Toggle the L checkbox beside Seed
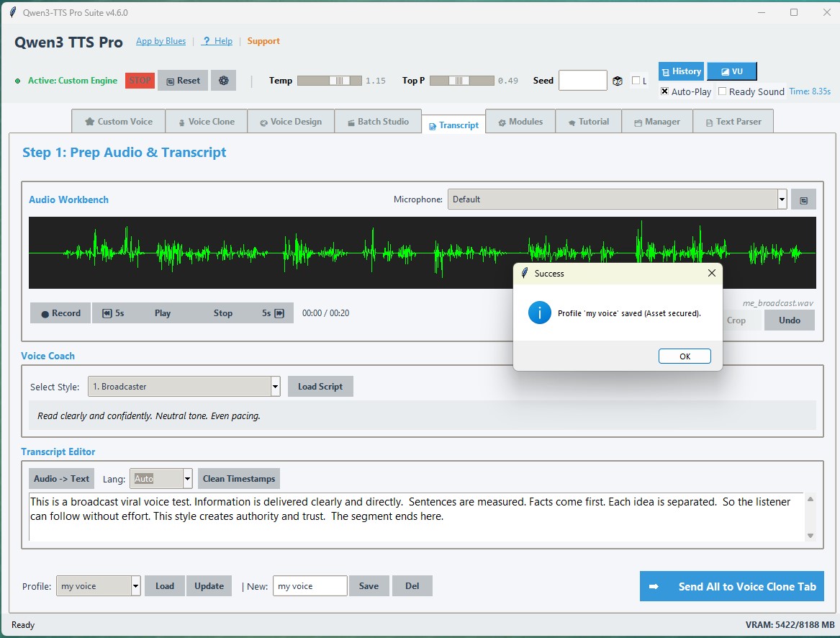This screenshot has width=840, height=638. coord(636,81)
